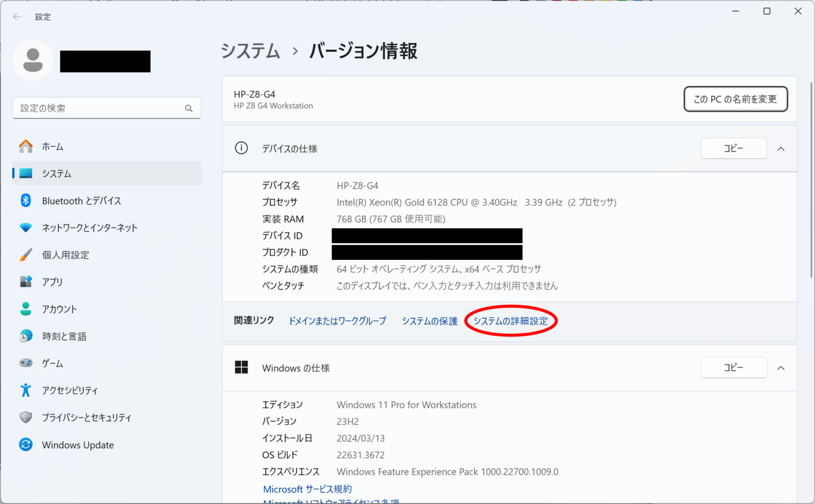Select システム in the breadcrumb
Screen dimensions: 815x504
pyautogui.click(x=250, y=50)
